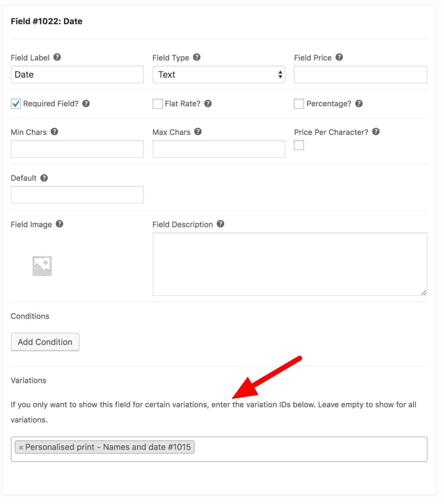444x504 pixels.
Task: Remove the Personalised print #1015 variation tag
Action: 21,447
